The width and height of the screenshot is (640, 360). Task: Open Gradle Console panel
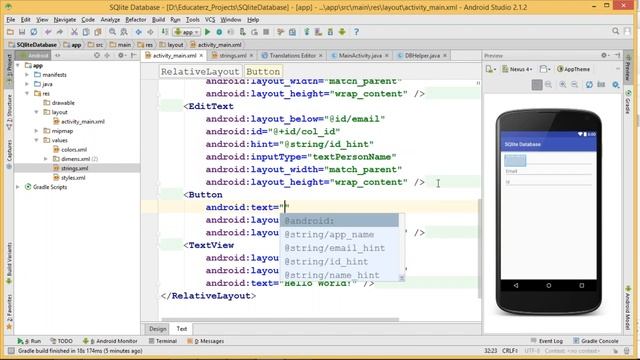click(596, 341)
